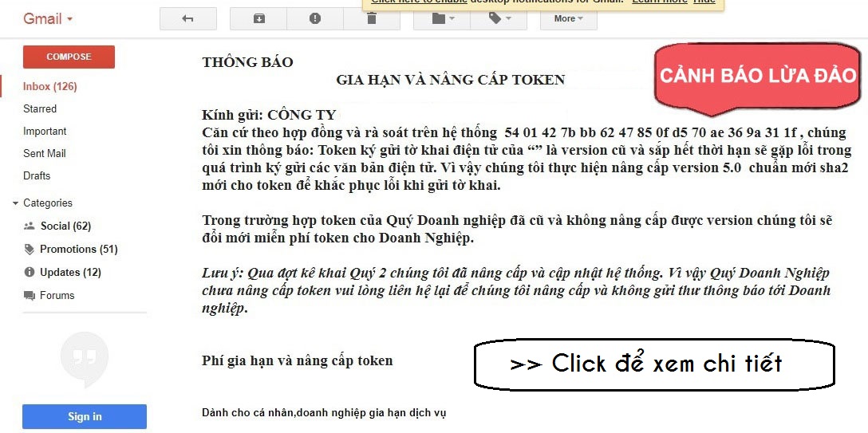
Task: Click the blue Sign in button
Action: click(85, 417)
